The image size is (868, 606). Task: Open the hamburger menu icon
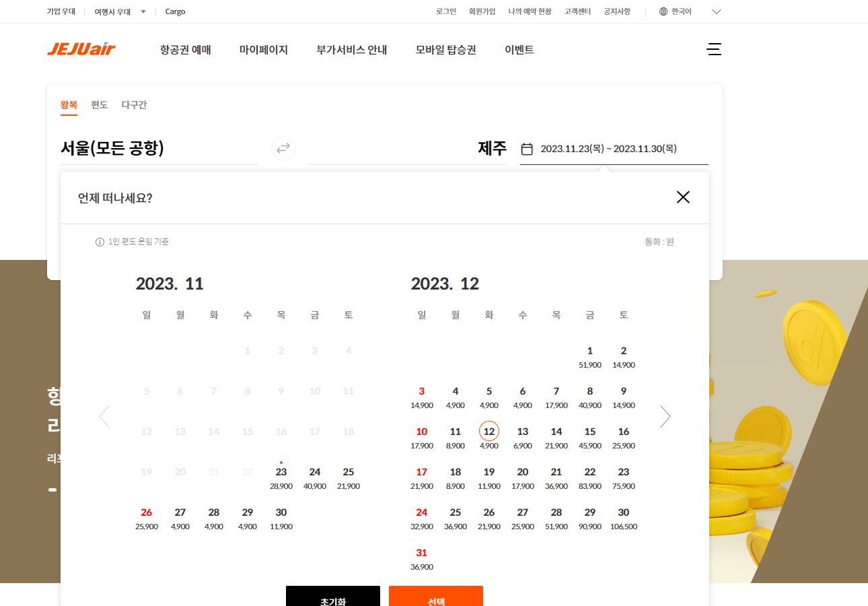click(714, 49)
